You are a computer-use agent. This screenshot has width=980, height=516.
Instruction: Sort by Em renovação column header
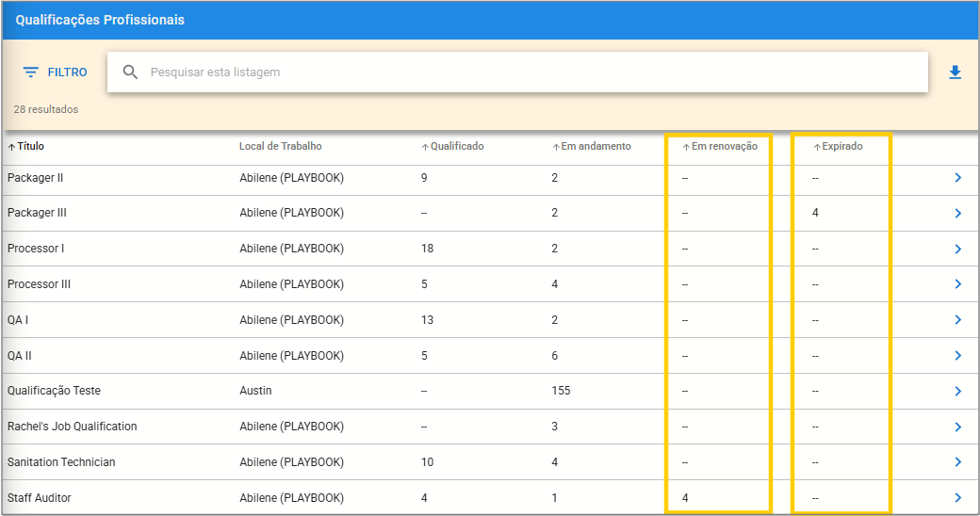(724, 147)
